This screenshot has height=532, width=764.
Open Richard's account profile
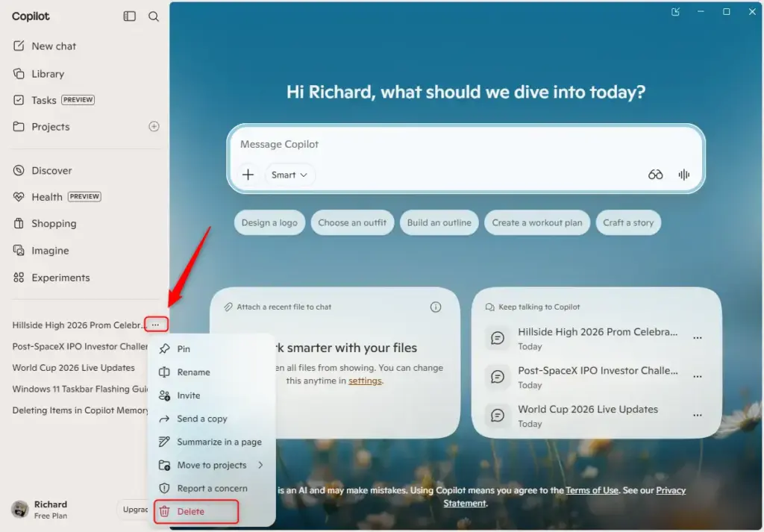point(40,510)
